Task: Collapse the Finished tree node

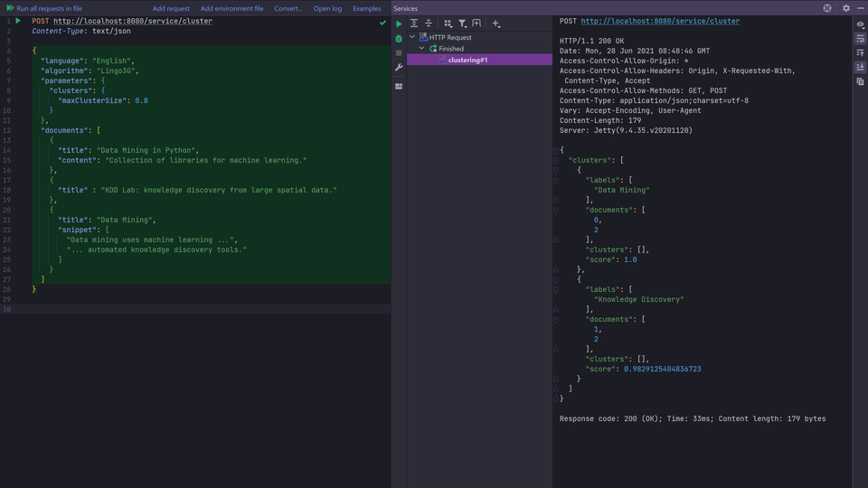Action: (421, 48)
